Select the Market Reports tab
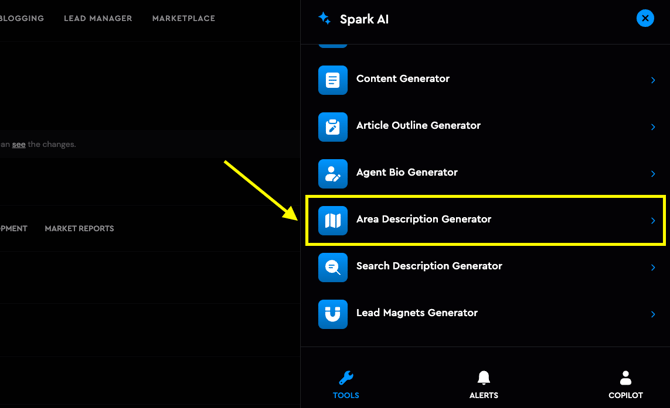Screen dimensions: 670x408 79,229
